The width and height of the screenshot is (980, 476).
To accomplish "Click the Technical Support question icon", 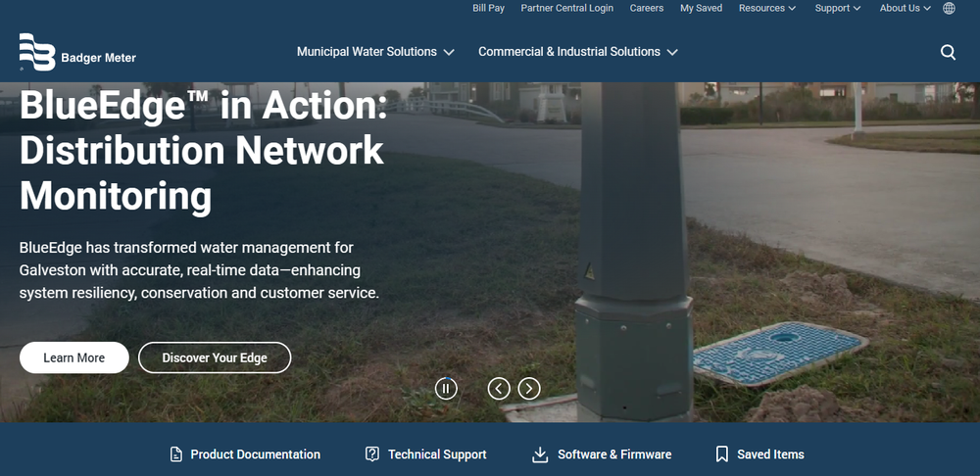I will [x=371, y=454].
